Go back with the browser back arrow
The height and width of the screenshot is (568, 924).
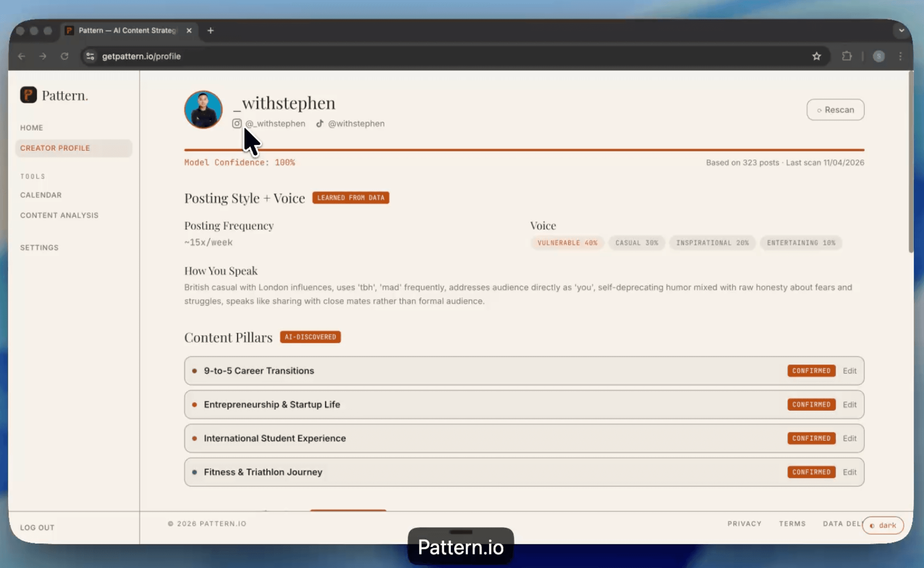point(22,56)
